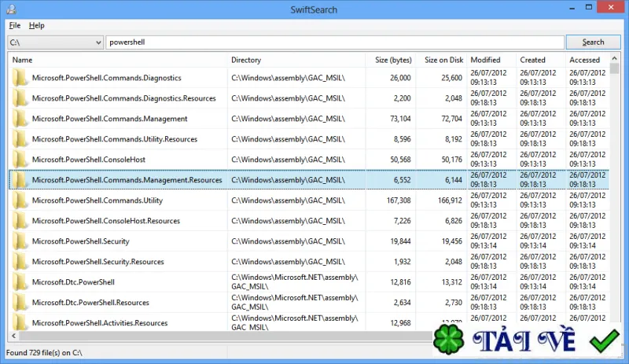Click the Search button
Image resolution: width=629 pixels, height=364 pixels.
(593, 42)
